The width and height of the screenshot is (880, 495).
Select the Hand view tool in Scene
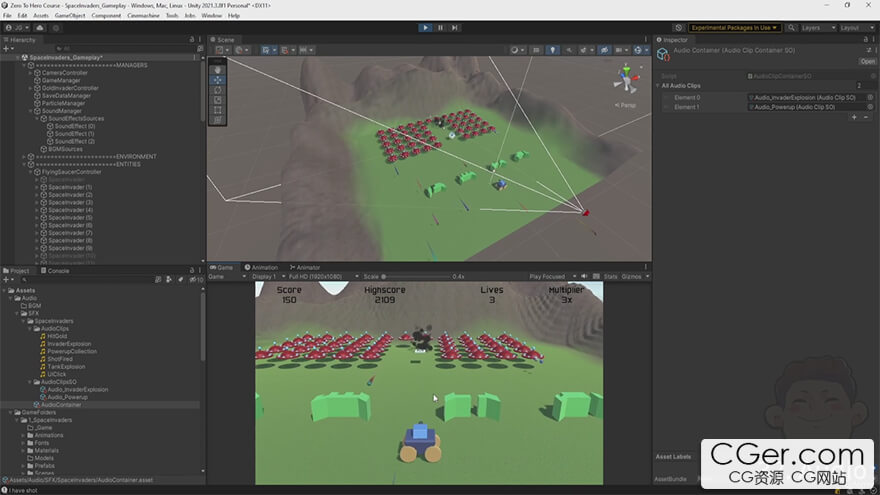218,70
